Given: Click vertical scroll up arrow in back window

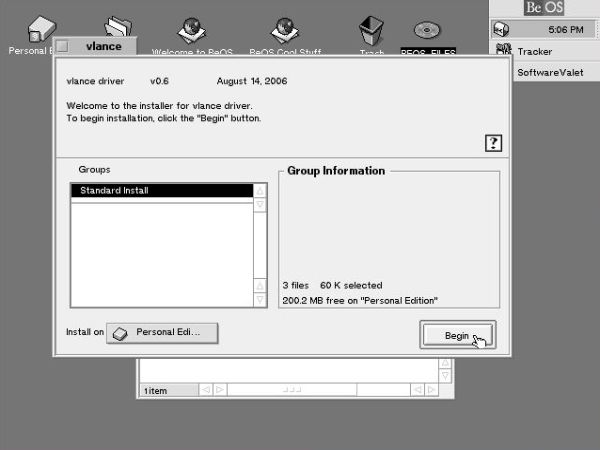Looking at the screenshot, I should [x=445, y=363].
